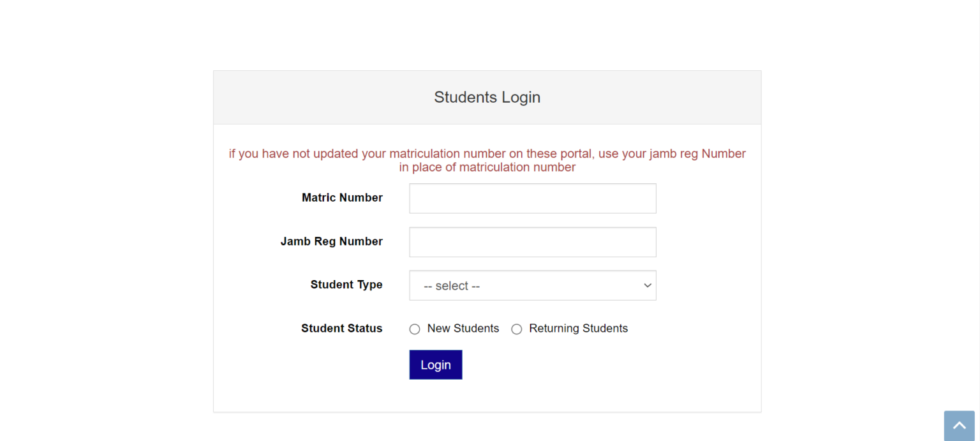Open the Student Type dropdown
Screen dimensions: 980x441
[532, 285]
